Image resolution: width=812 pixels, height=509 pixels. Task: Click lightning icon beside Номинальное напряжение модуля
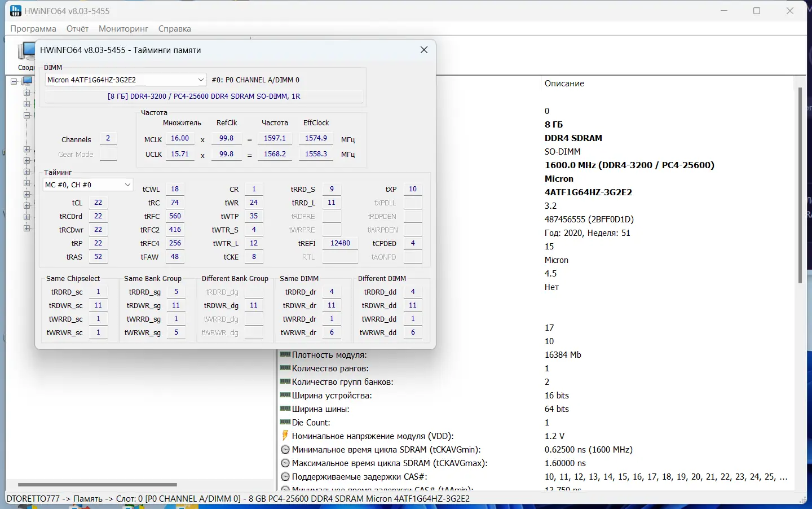[285, 436]
